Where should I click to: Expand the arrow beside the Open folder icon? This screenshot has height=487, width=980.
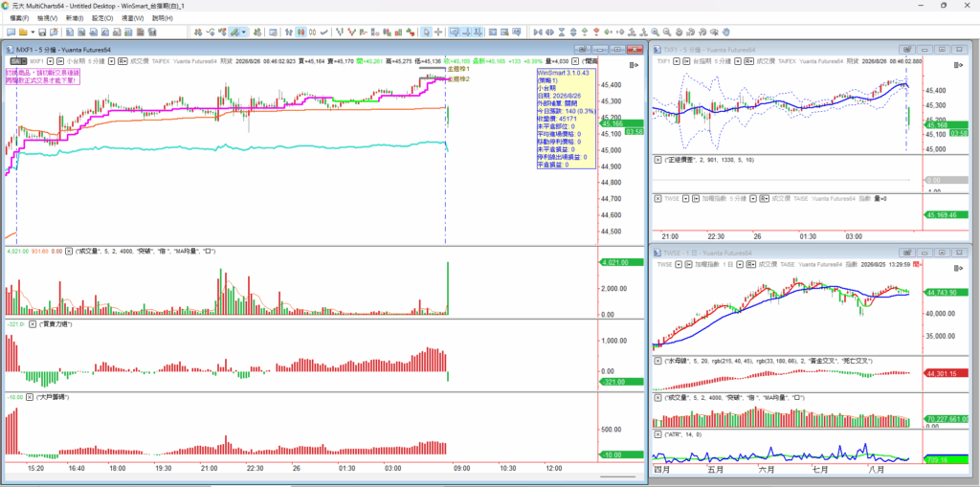[33, 32]
